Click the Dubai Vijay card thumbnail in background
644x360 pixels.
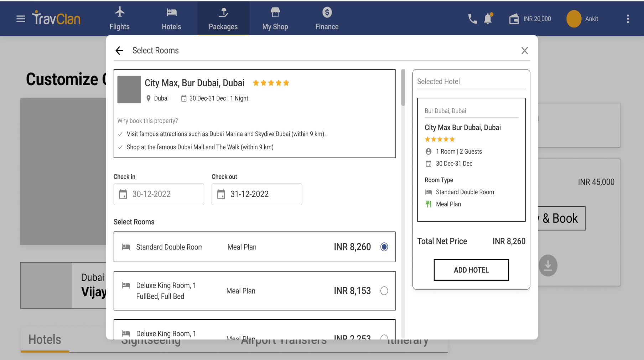46,286
